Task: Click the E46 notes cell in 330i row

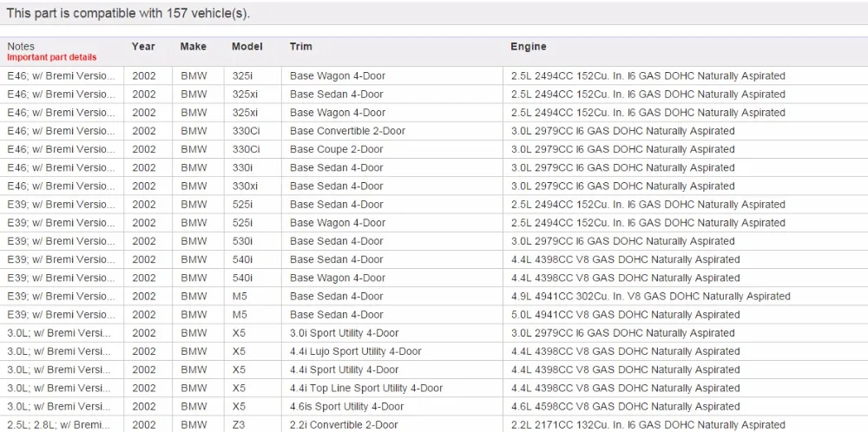Action: 62,167
